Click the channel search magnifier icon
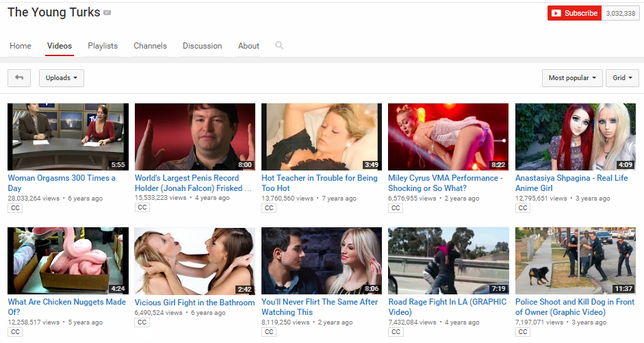This screenshot has height=343, width=644. 279,46
